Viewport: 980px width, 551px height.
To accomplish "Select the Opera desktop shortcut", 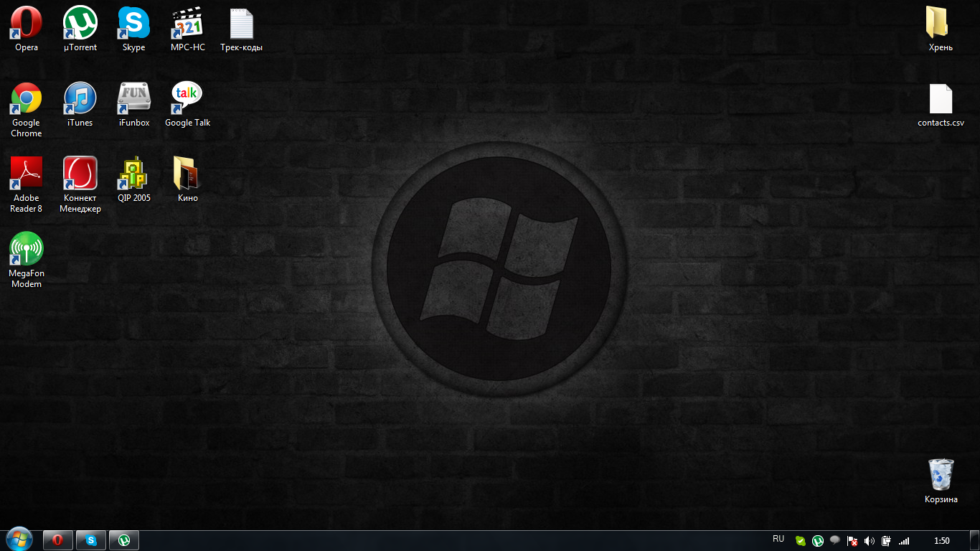I will point(27,29).
